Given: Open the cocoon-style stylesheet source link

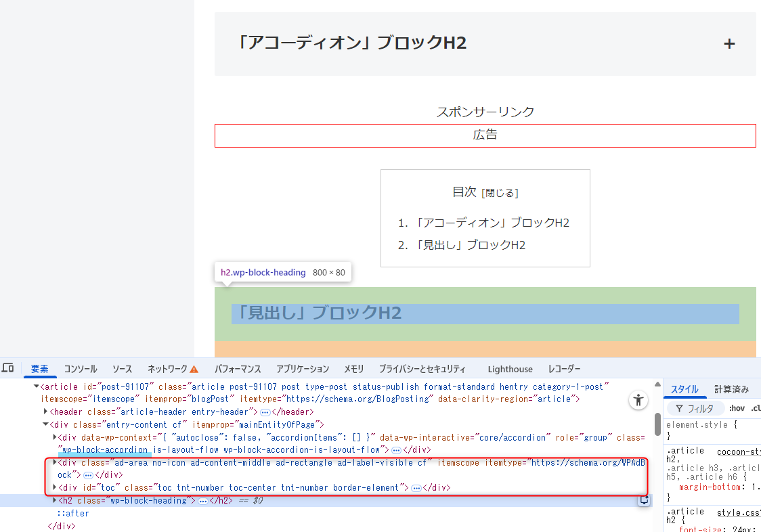Looking at the screenshot, I should tap(738, 451).
